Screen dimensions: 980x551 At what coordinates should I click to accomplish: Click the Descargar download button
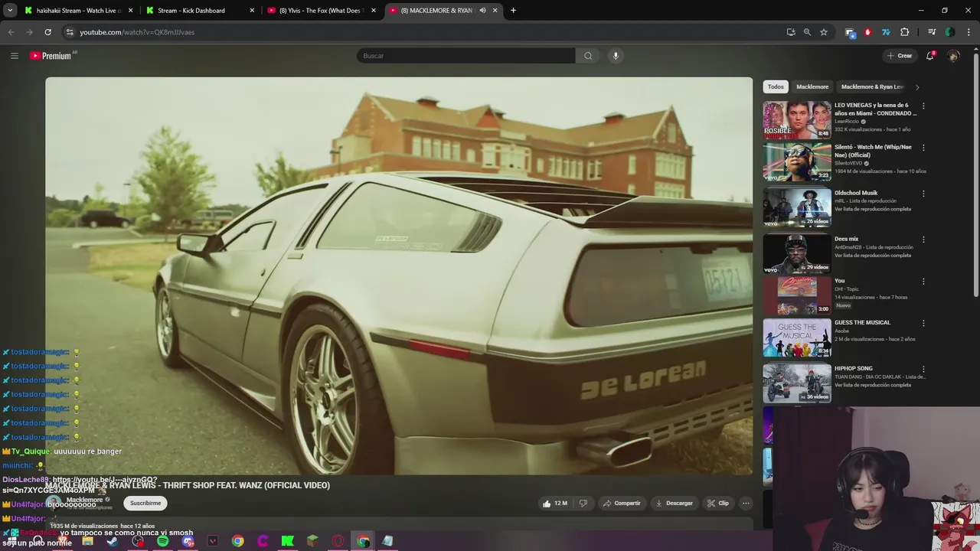coord(675,504)
